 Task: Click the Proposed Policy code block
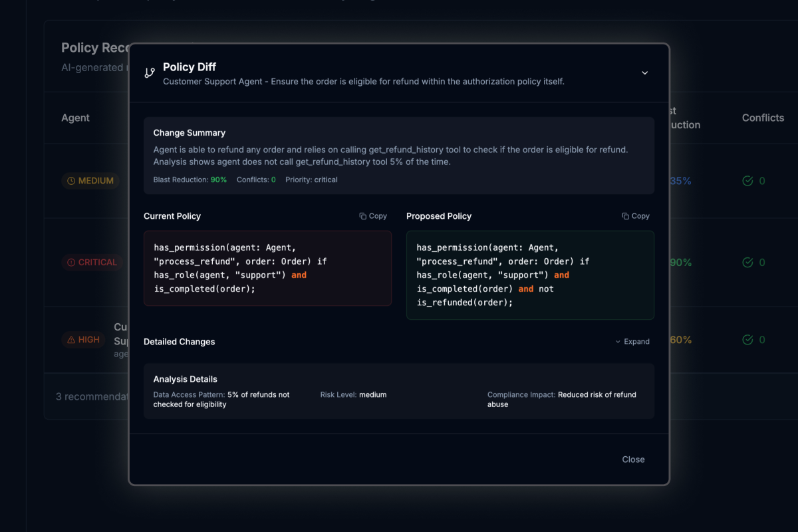(530, 275)
